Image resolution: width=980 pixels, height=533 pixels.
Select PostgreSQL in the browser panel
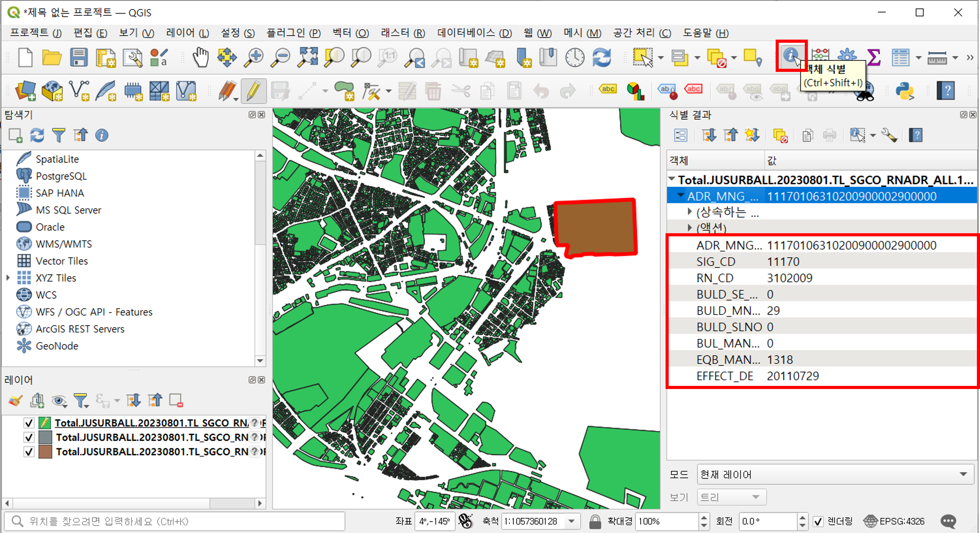point(61,176)
